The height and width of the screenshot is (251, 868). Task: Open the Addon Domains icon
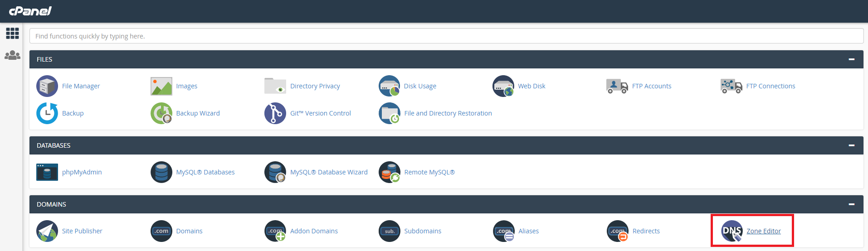275,231
